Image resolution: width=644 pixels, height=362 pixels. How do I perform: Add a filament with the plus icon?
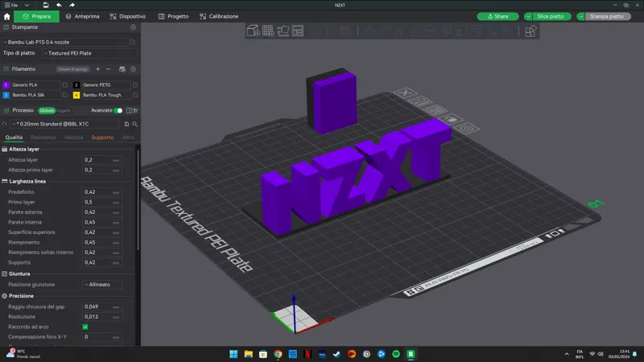pyautogui.click(x=97, y=69)
